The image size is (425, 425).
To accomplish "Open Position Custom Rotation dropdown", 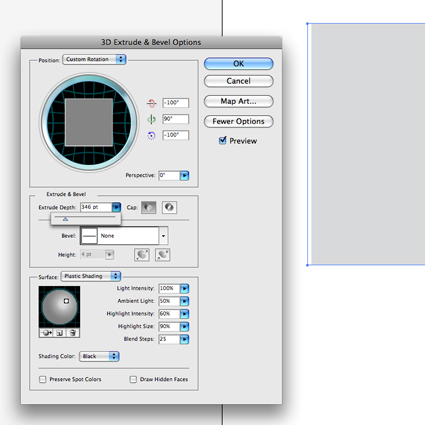I will point(94,59).
